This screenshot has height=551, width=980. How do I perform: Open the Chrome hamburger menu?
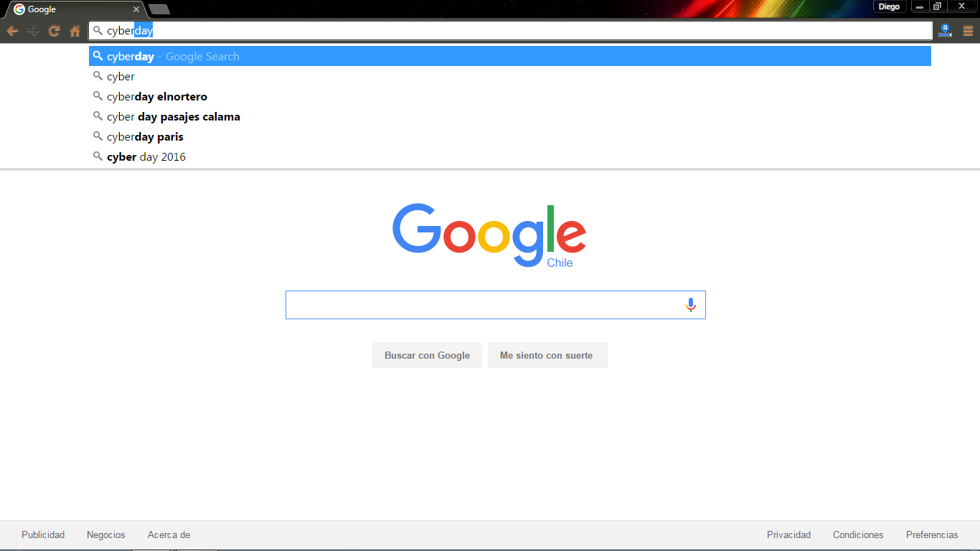(968, 31)
